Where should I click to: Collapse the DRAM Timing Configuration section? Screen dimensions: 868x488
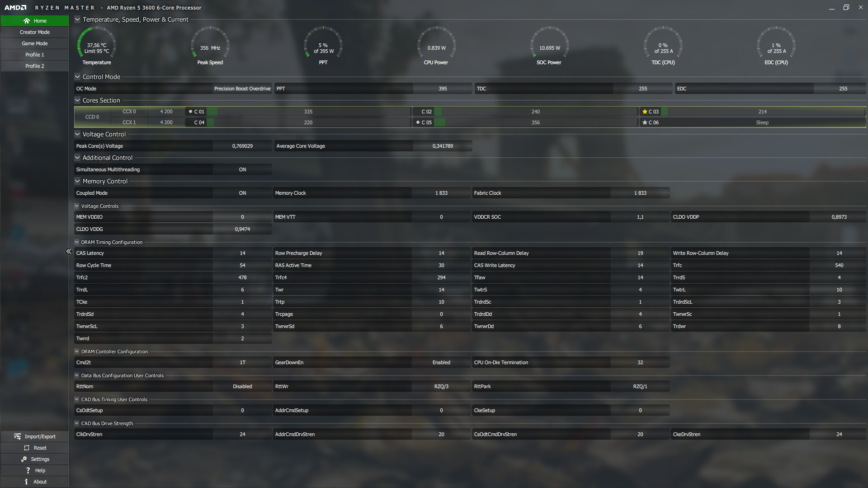click(x=77, y=242)
